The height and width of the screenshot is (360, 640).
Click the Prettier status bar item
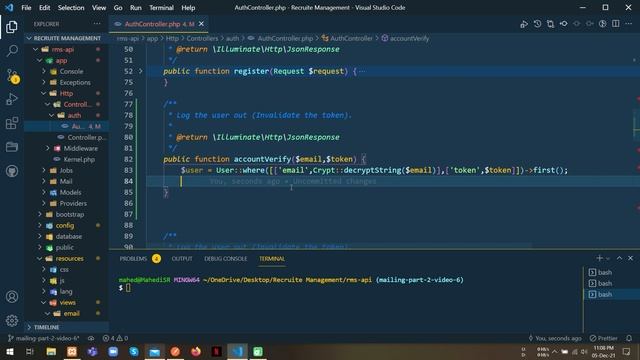click(x=604, y=338)
